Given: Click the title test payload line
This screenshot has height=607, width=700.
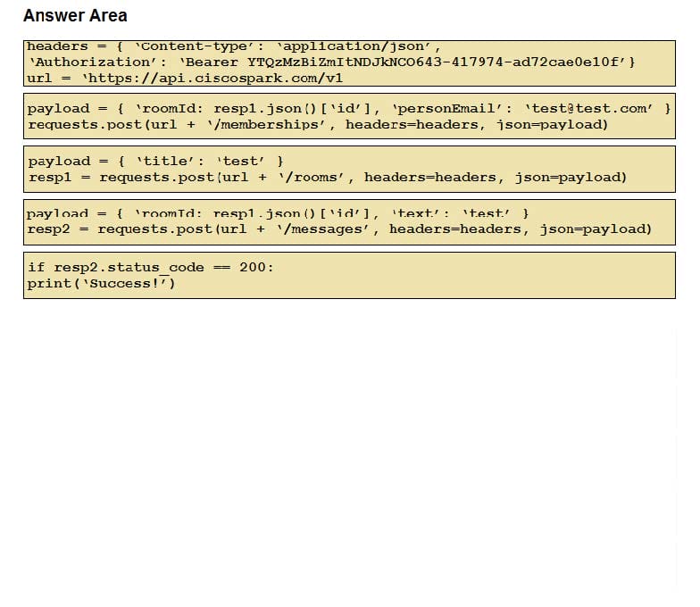Looking at the screenshot, I should [155, 161].
